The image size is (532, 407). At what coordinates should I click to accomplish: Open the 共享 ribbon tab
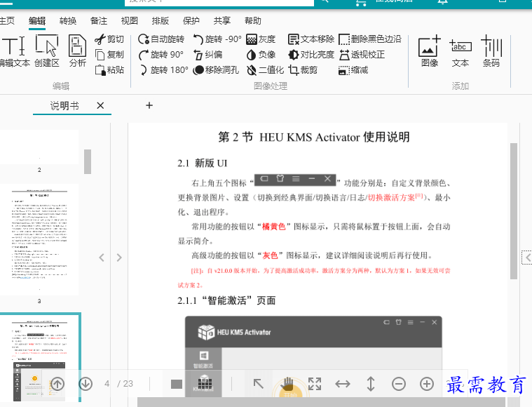pos(222,21)
